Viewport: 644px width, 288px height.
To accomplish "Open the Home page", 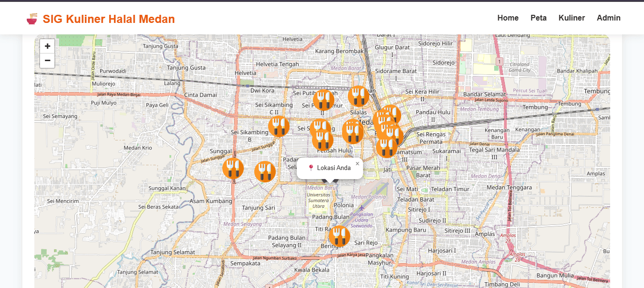I will (x=508, y=18).
